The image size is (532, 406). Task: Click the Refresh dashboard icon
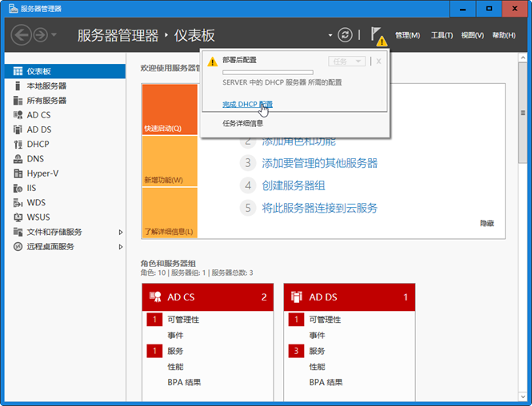pos(345,34)
